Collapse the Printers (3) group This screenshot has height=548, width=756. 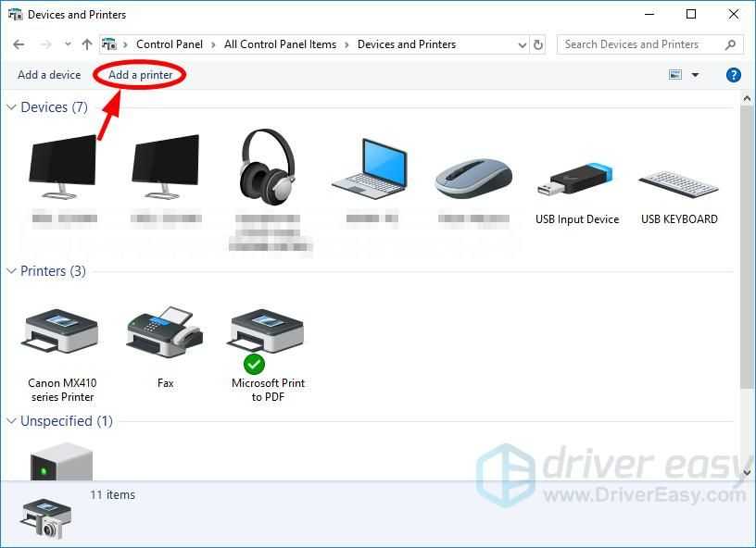coord(11,270)
